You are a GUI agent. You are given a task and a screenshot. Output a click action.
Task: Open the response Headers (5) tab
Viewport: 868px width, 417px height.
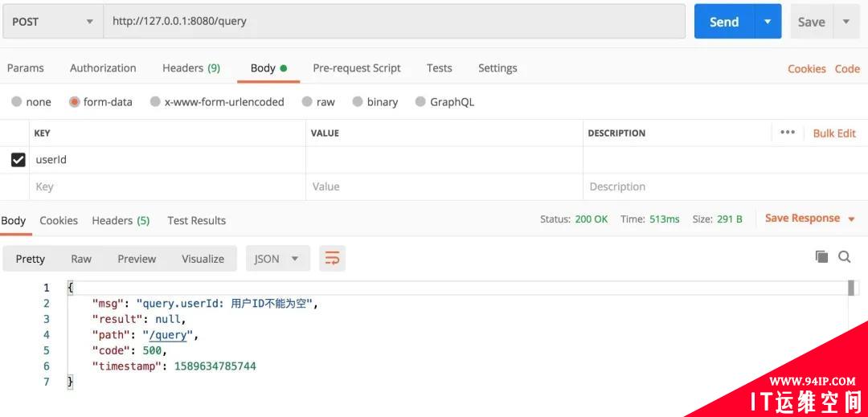(x=121, y=220)
